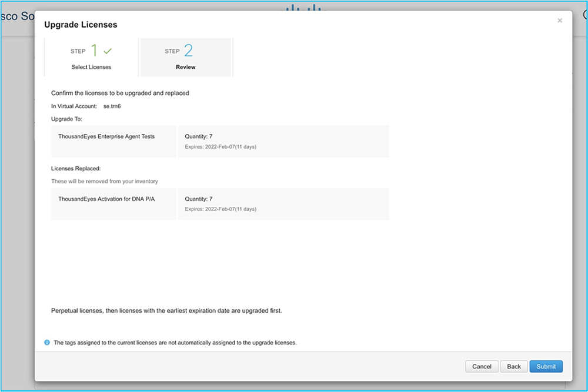
Task: Click the Cisco logo behind the dialog
Action: coord(305,8)
